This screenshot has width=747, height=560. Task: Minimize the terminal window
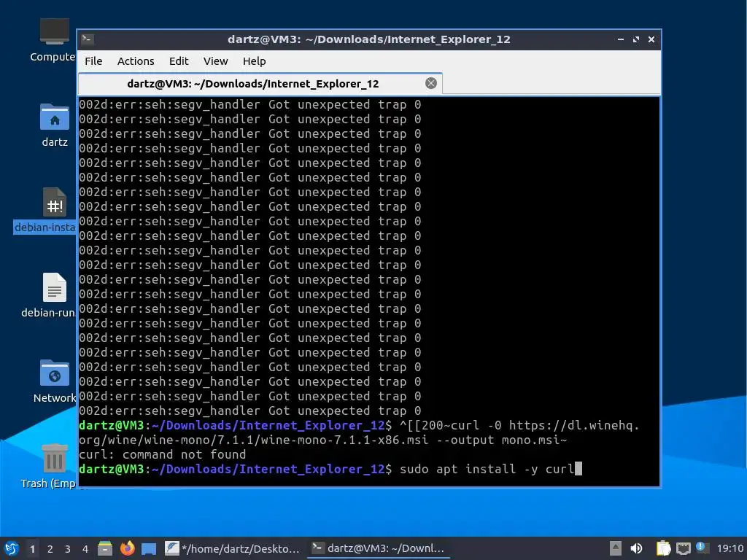pos(620,39)
